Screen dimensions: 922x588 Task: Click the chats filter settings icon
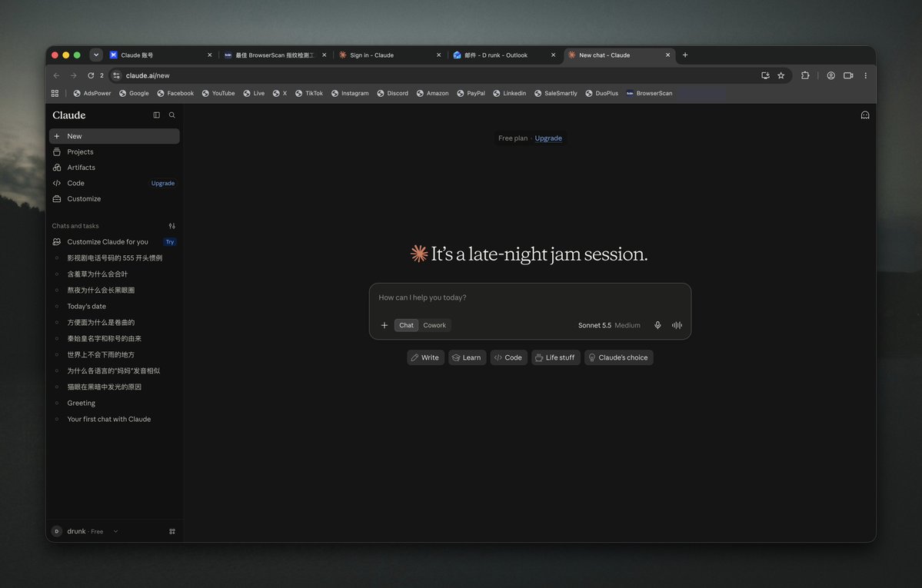pyautogui.click(x=171, y=226)
